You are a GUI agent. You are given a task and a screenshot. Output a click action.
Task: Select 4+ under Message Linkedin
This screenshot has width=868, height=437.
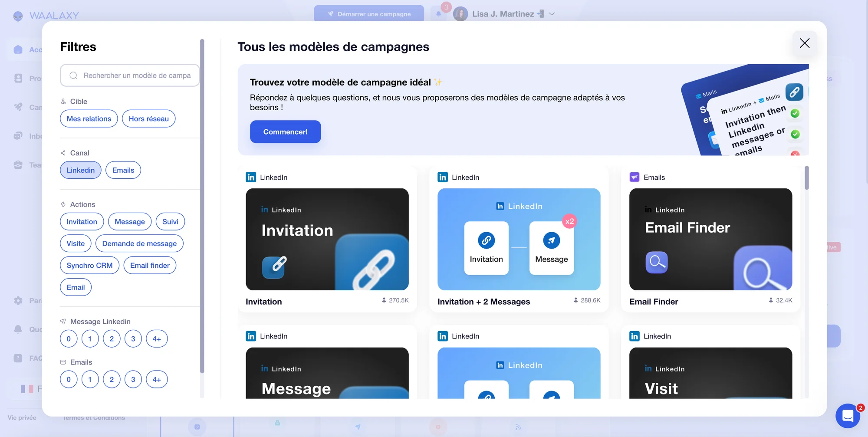[x=157, y=339]
